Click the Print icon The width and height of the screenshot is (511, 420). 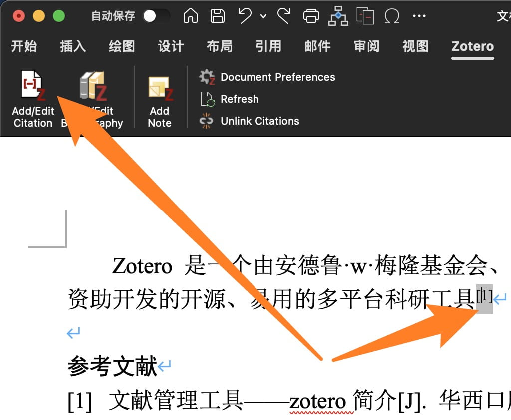tap(311, 16)
